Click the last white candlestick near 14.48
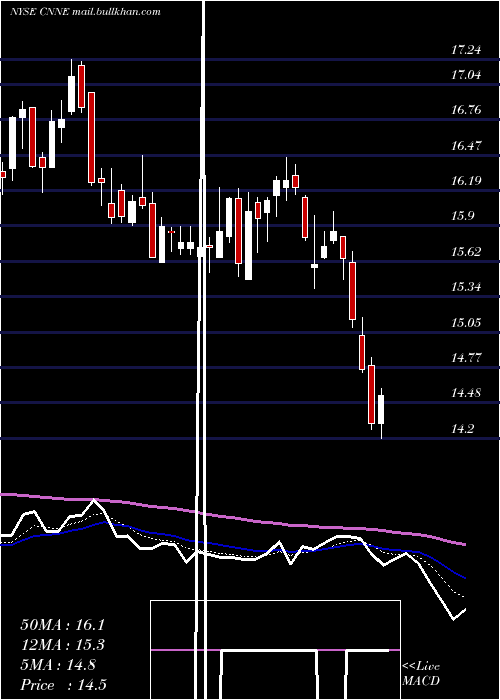The width and height of the screenshot is (500, 700). click(x=381, y=409)
